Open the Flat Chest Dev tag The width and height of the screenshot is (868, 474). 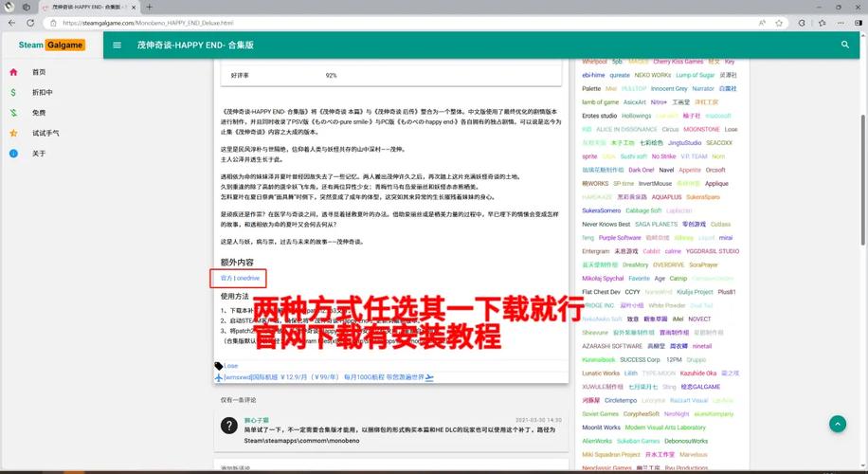point(601,292)
